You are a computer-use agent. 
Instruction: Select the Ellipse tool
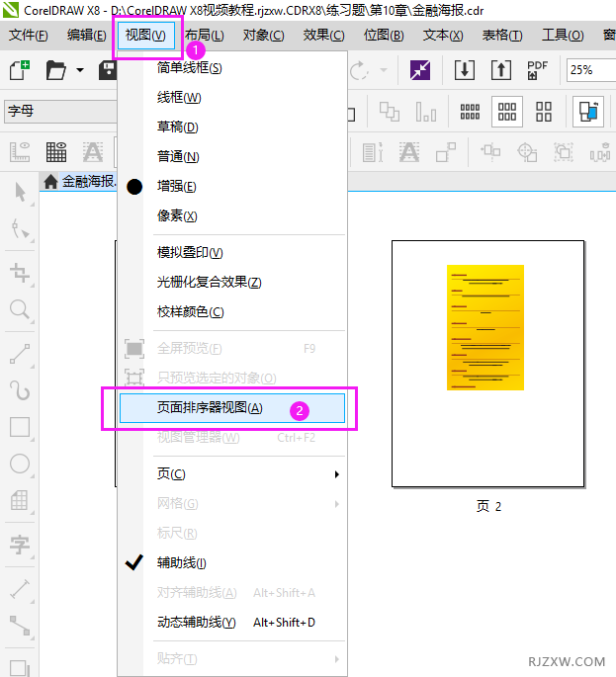click(20, 464)
